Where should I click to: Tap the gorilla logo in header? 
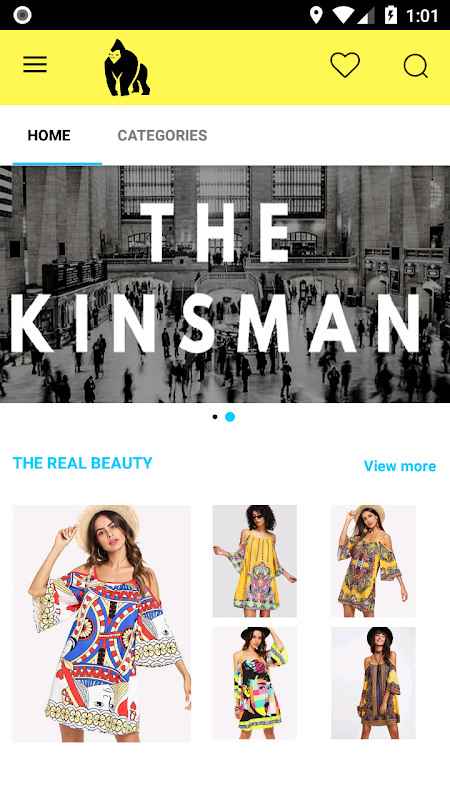127,67
